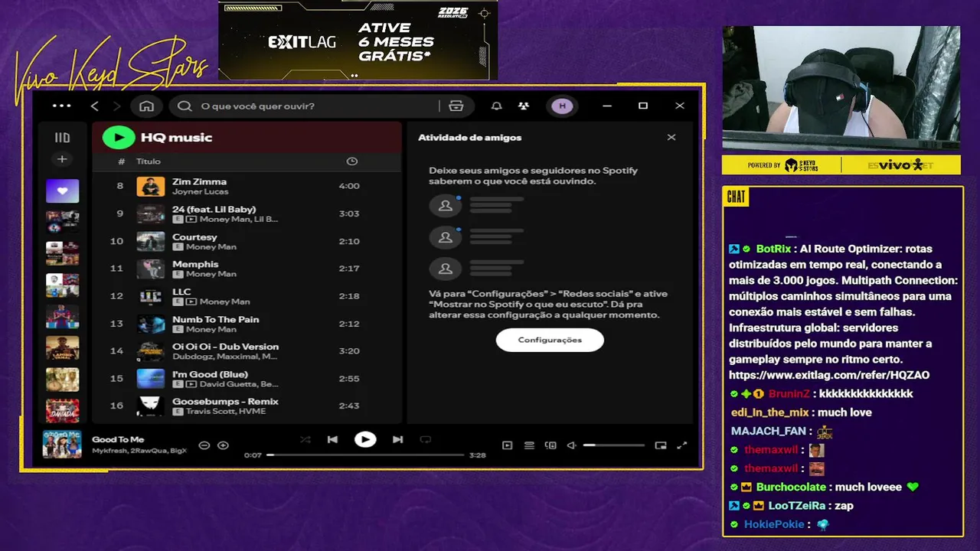The width and height of the screenshot is (980, 551).
Task: Toggle shuffle playback
Action: click(305, 439)
